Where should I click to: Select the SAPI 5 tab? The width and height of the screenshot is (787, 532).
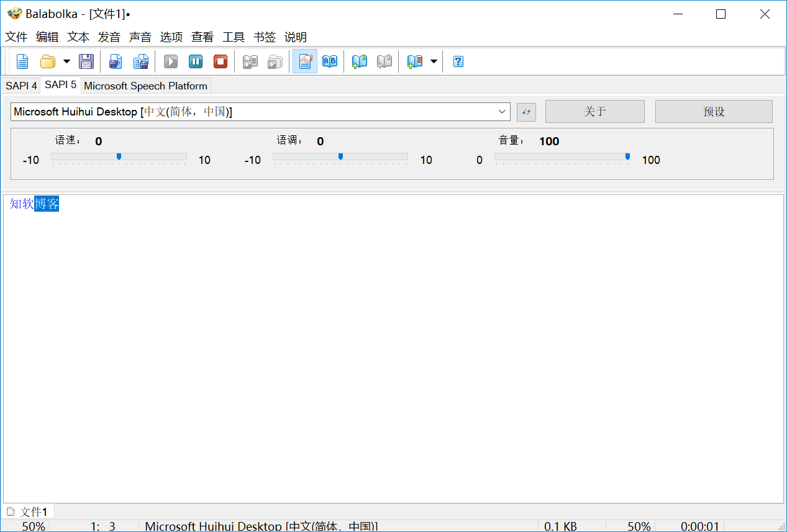tap(60, 84)
